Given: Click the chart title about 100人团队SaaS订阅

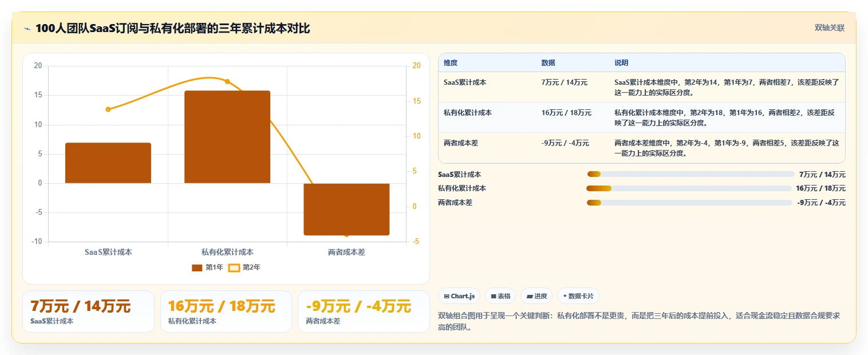Looking at the screenshot, I should click(173, 29).
